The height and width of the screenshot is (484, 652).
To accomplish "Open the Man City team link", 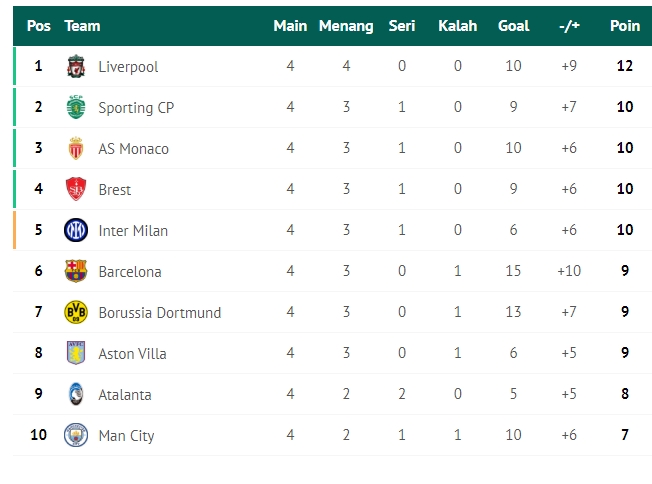I will [126, 436].
